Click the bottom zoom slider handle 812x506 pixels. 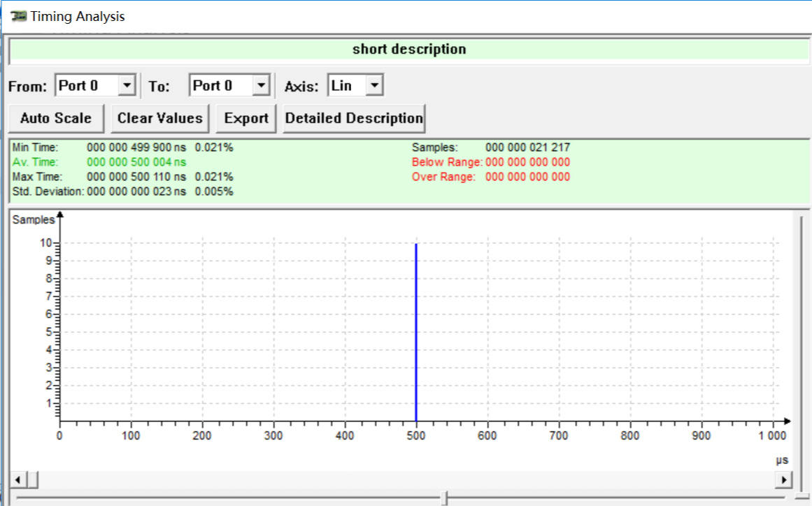tap(444, 498)
